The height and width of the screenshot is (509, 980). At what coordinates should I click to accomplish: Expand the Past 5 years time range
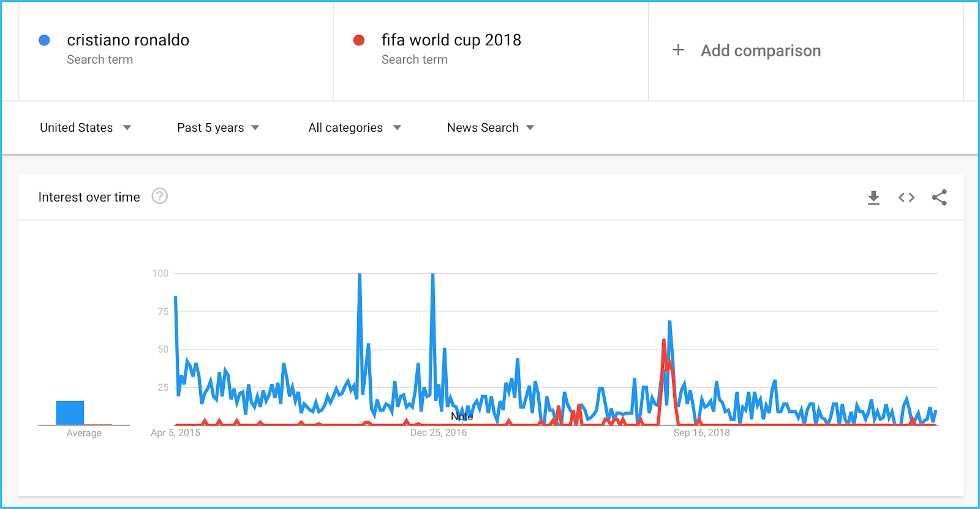point(218,127)
